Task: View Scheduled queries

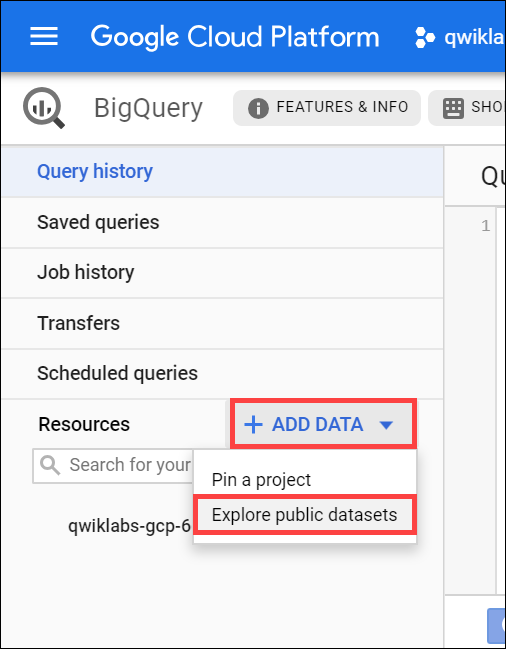Action: 222,373
